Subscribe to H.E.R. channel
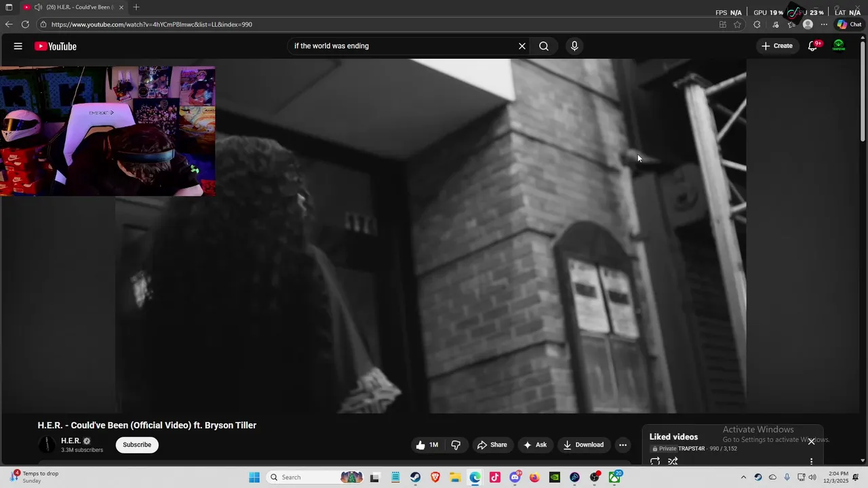This screenshot has height=488, width=868. (137, 445)
